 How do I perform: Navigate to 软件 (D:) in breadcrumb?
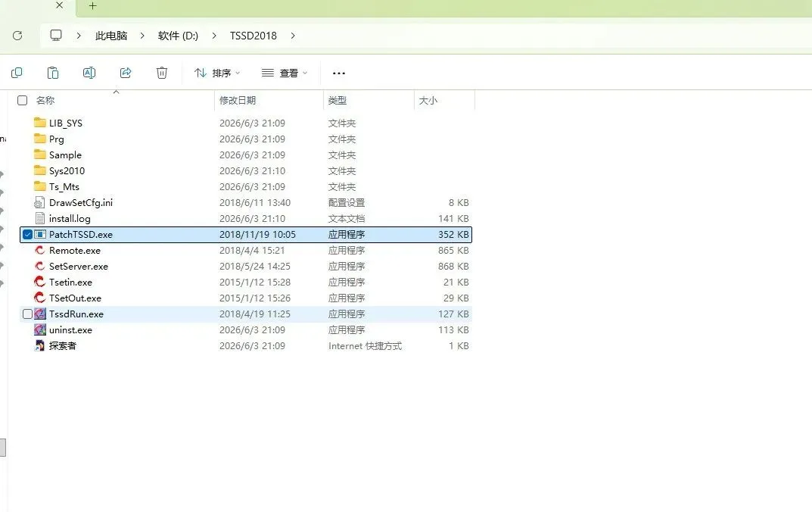(178, 36)
